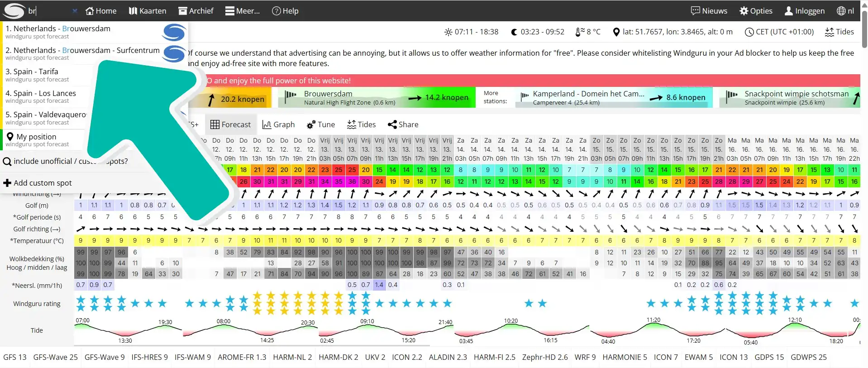Select IFS-WAM 9 model
Image resolution: width=868 pixels, height=368 pixels.
tap(193, 357)
